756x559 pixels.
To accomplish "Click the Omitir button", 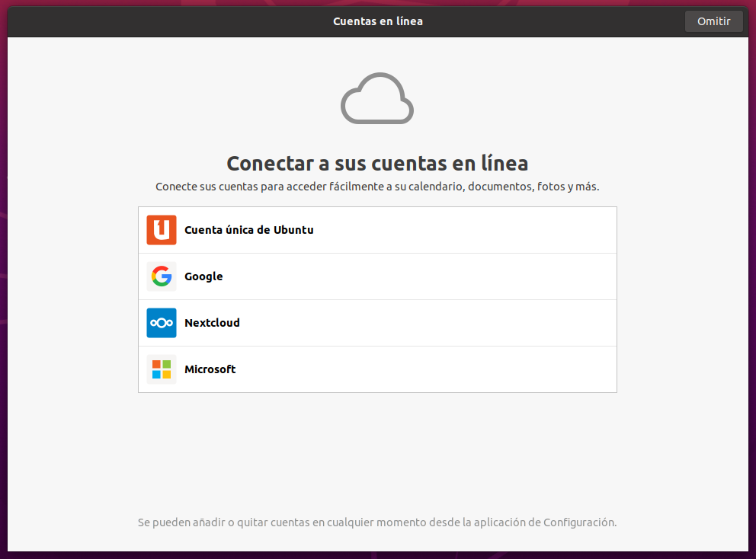I will tap(713, 21).
